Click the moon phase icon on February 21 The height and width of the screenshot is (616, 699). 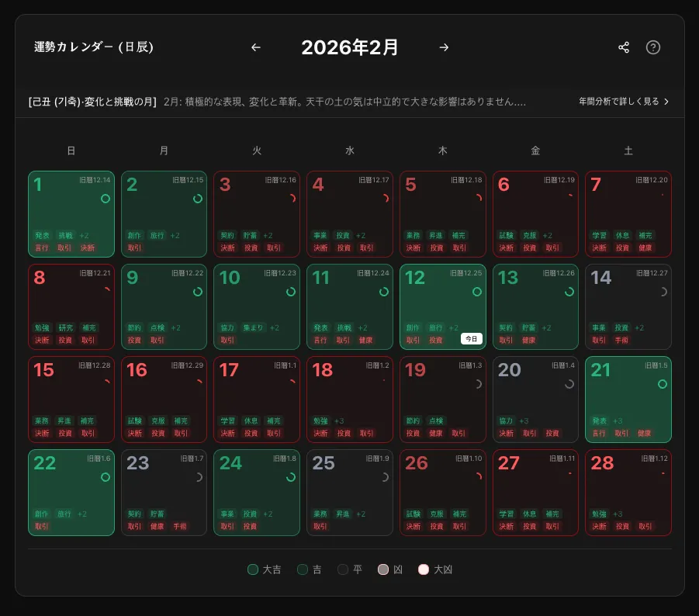662,385
